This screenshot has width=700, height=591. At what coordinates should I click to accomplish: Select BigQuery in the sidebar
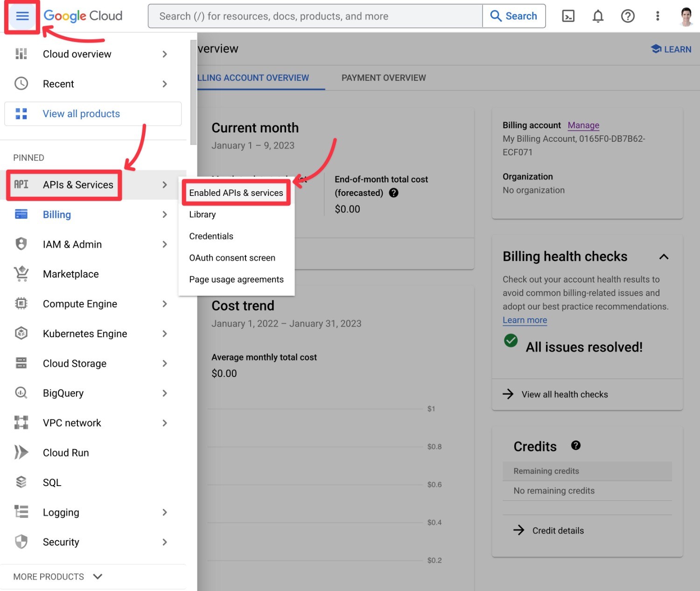(x=63, y=393)
